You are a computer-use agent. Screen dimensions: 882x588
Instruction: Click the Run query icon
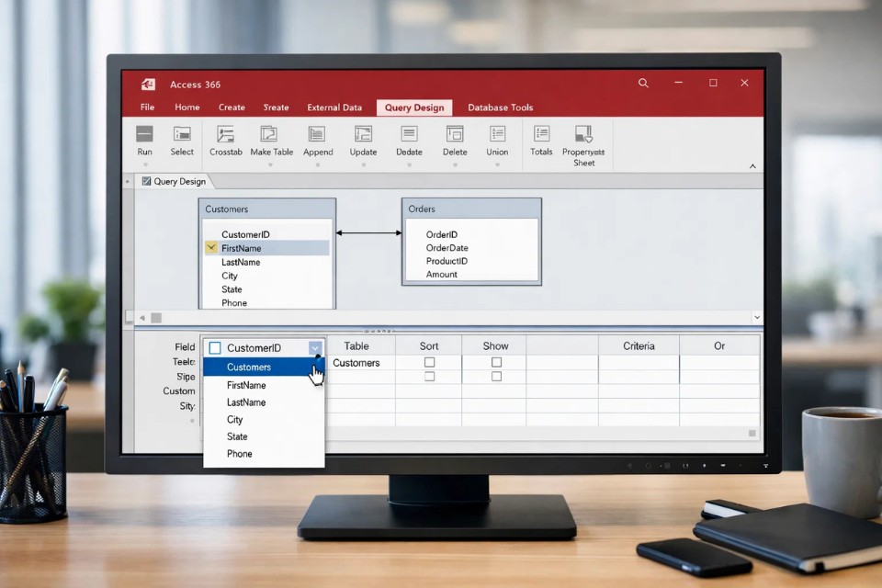[144, 135]
